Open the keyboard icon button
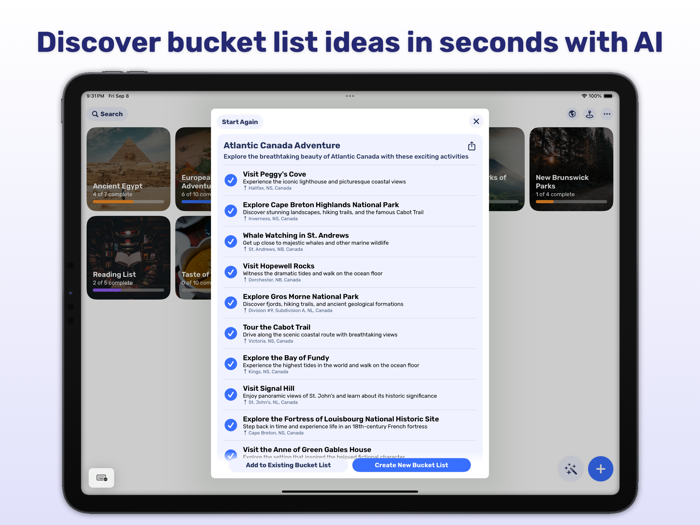 [x=101, y=478]
